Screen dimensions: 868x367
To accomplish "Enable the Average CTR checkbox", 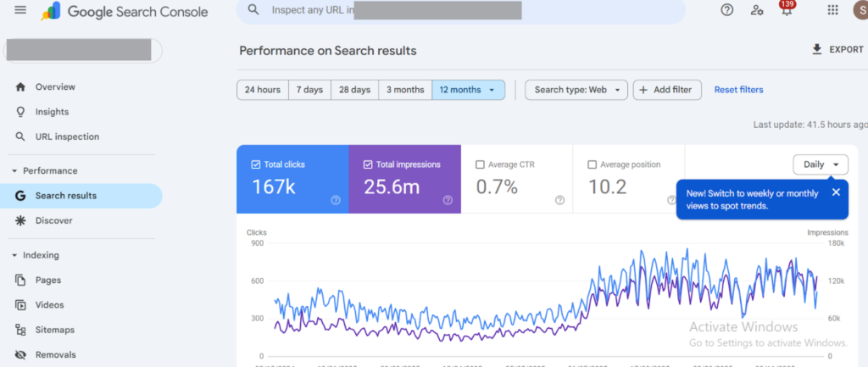I will [481, 164].
